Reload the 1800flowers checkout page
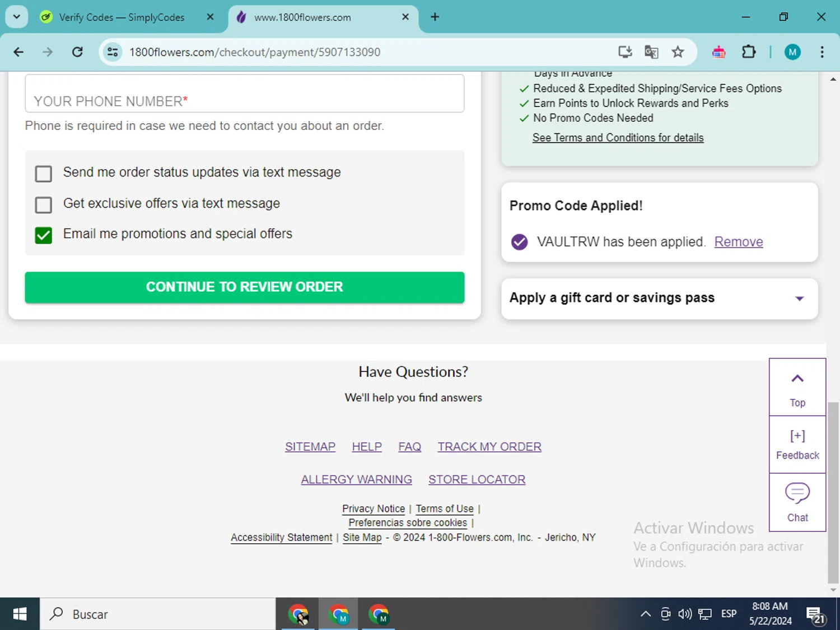840x630 pixels. 77,52
